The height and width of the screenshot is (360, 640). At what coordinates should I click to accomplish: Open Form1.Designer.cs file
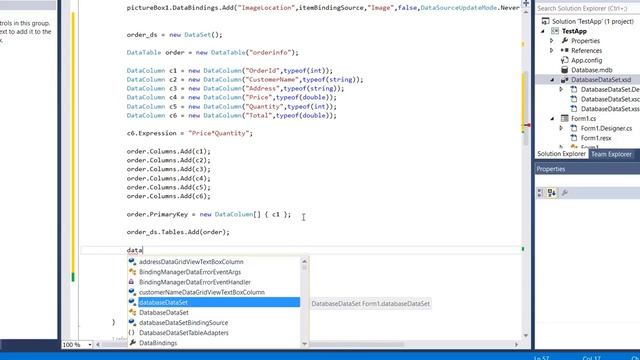(606, 129)
